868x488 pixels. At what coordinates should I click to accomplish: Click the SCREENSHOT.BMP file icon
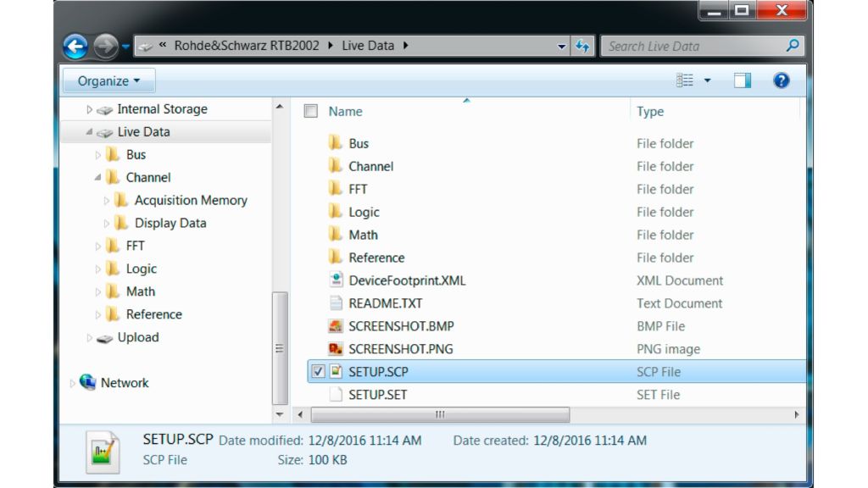pyautogui.click(x=335, y=326)
